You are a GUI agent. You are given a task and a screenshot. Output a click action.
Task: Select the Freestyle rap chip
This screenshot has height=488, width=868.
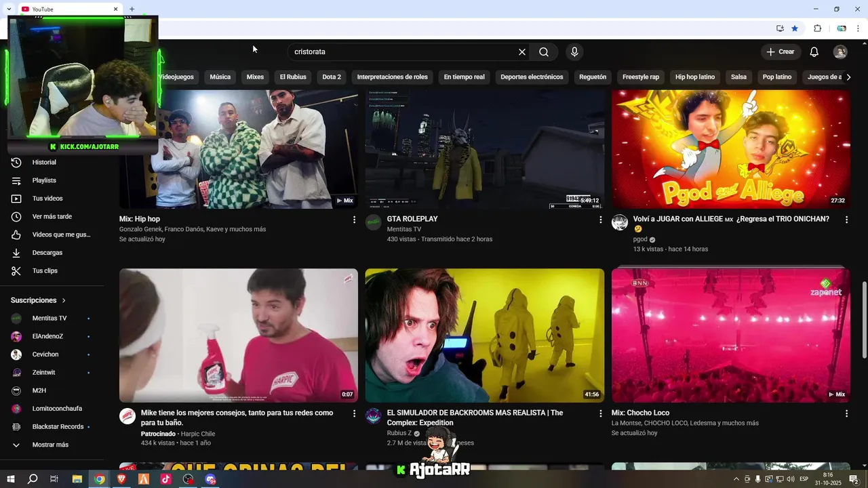[x=641, y=77]
